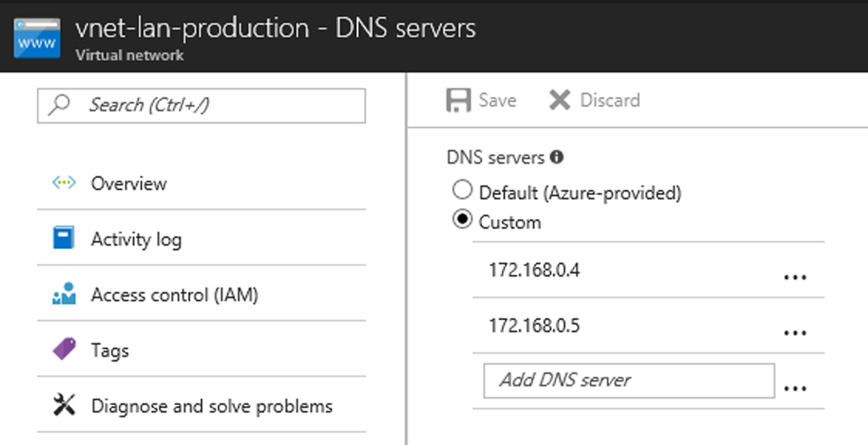Viewport: 868px width, 445px height.
Task: Open the Overview menu item
Action: [202, 183]
